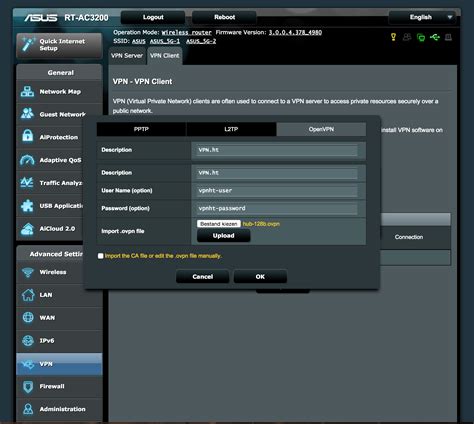The image size is (474, 424).
Task: Click the Import .ovpn file label
Action: tap(123, 231)
